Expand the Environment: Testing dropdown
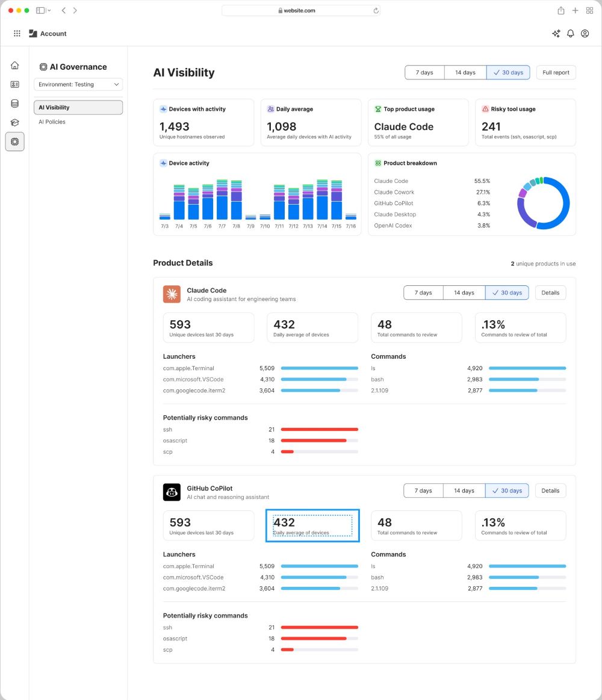Screen dimensions: 602x700 tap(78, 84)
